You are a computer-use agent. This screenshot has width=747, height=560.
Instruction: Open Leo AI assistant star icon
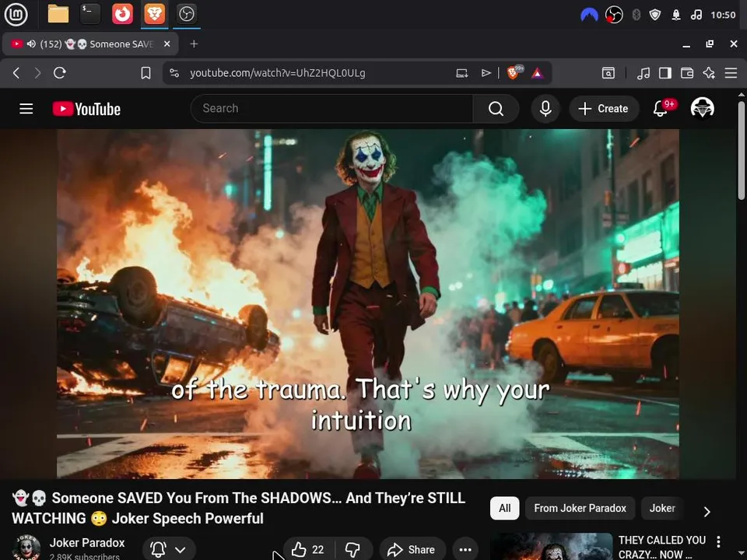pos(709,73)
